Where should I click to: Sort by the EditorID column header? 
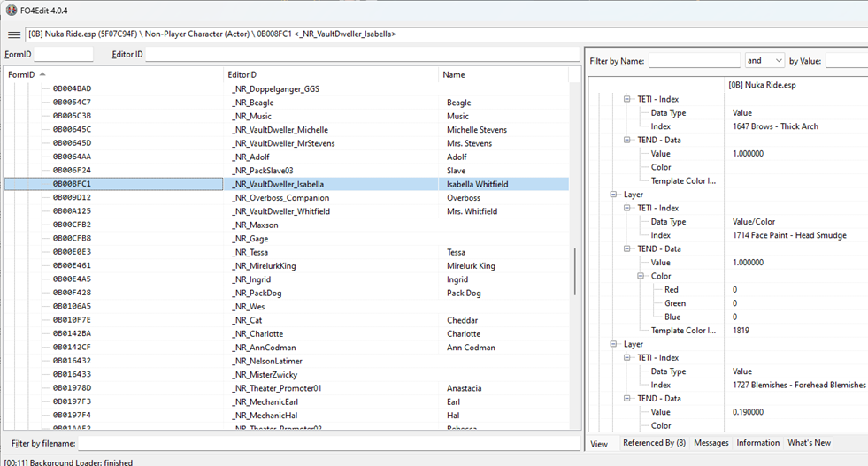point(331,74)
